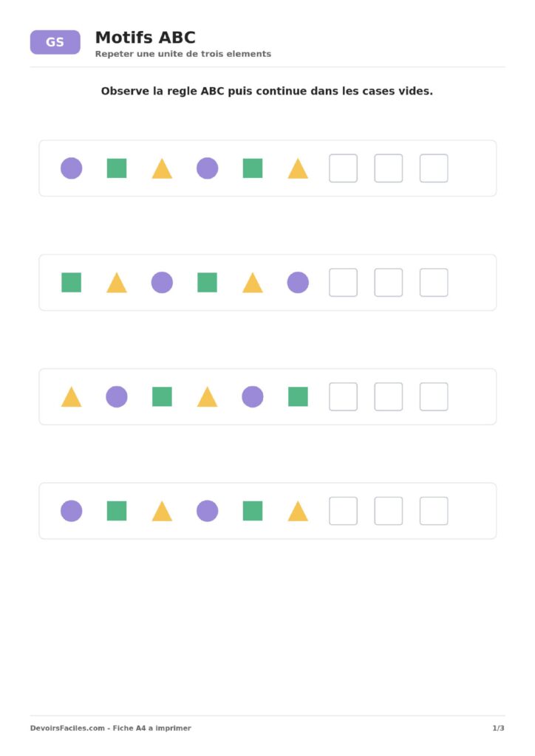Select the first purple circle in row one

72,168
